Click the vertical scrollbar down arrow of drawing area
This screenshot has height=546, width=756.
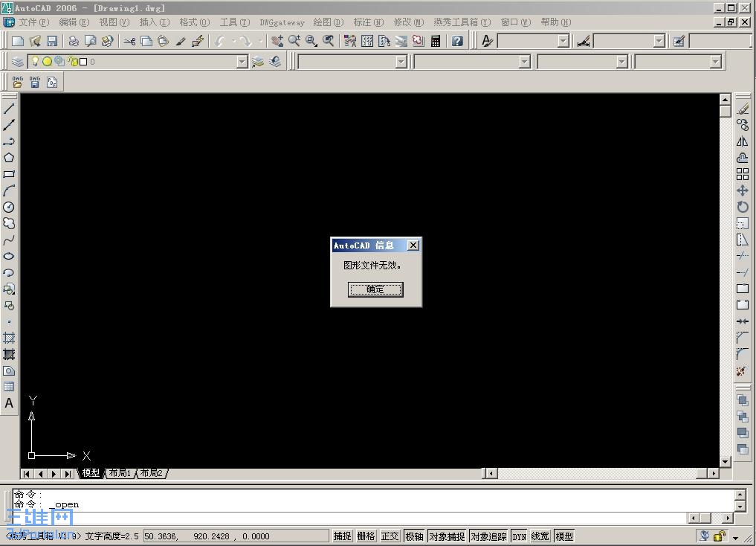(x=725, y=462)
